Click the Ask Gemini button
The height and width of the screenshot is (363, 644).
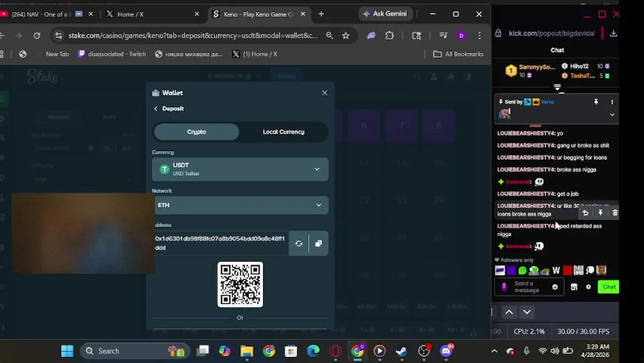(x=385, y=14)
